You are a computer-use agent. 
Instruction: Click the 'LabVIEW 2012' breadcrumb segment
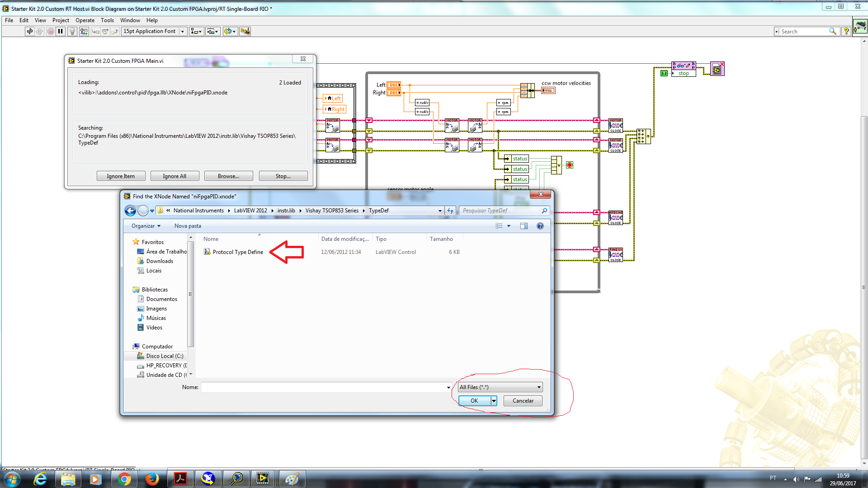coord(250,211)
